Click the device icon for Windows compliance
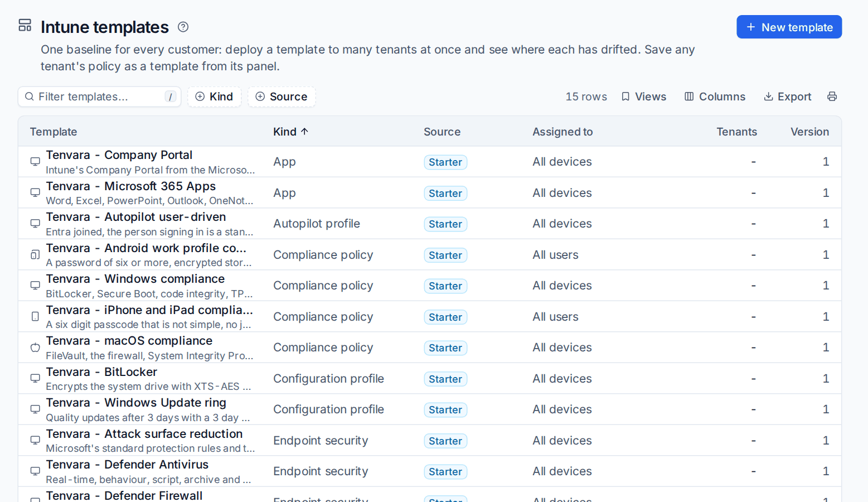The height and width of the screenshot is (502, 868). point(35,286)
